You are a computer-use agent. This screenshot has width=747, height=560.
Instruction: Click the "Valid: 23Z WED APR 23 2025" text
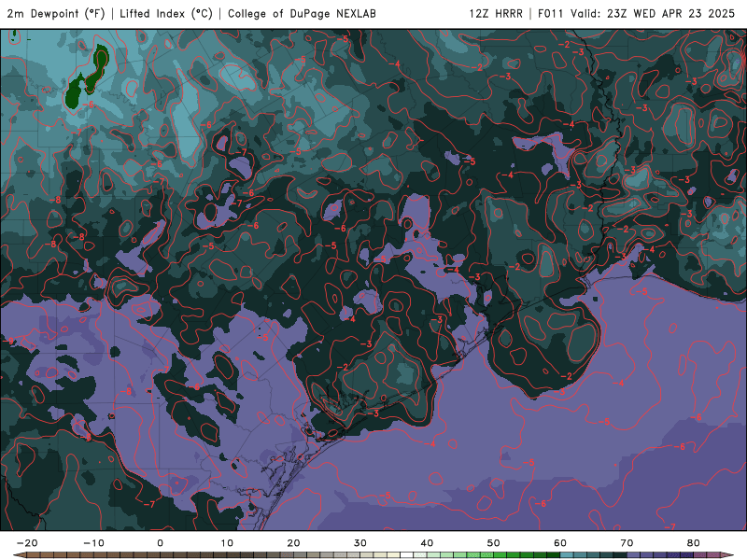[653, 13]
